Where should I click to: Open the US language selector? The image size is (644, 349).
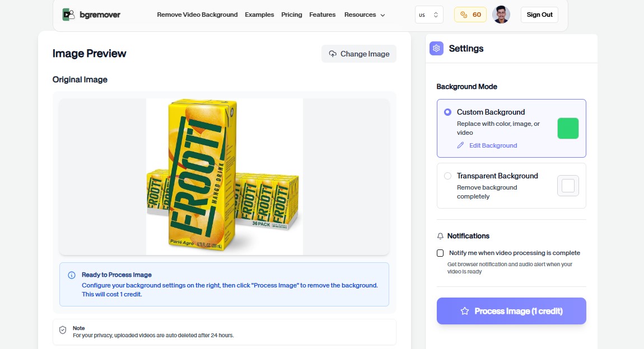click(429, 15)
